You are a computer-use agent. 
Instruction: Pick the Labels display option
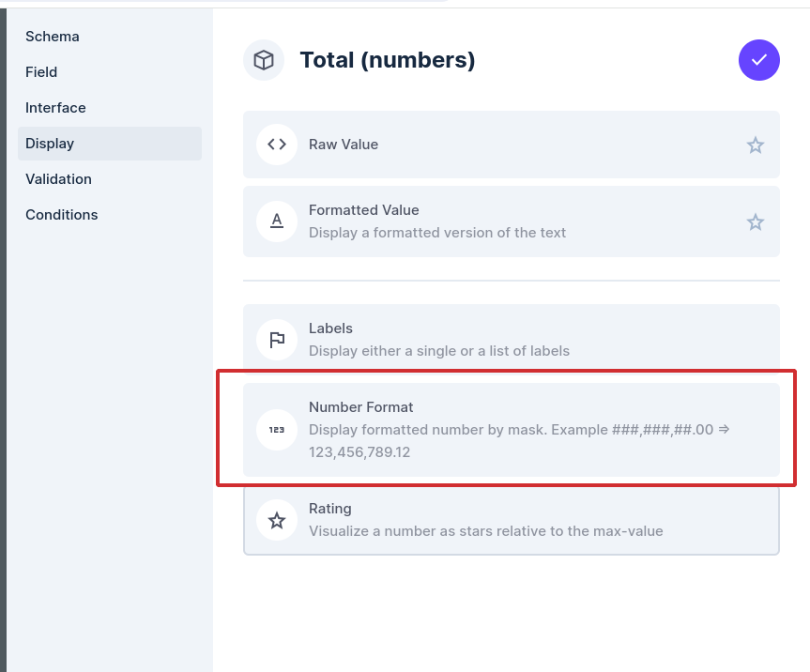(x=511, y=340)
